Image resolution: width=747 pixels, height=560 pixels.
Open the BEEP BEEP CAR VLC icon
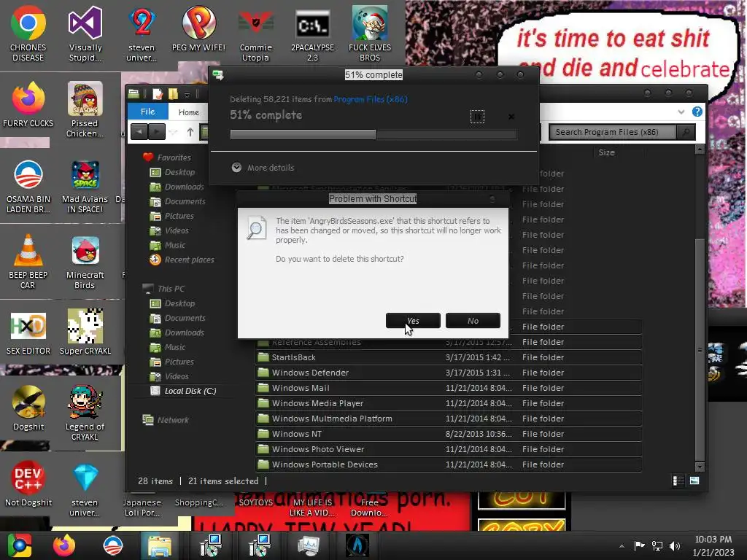coord(28,261)
